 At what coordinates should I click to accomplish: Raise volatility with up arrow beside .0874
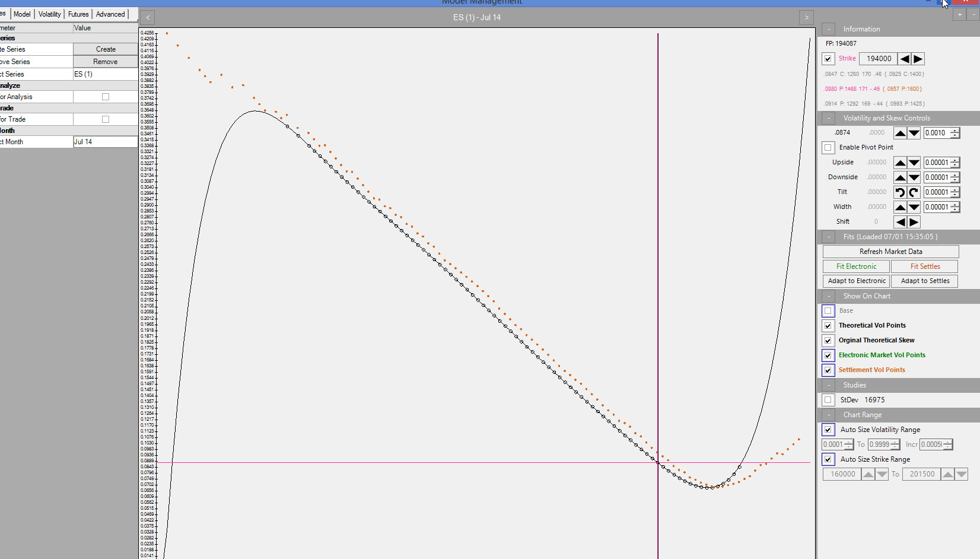click(x=901, y=133)
